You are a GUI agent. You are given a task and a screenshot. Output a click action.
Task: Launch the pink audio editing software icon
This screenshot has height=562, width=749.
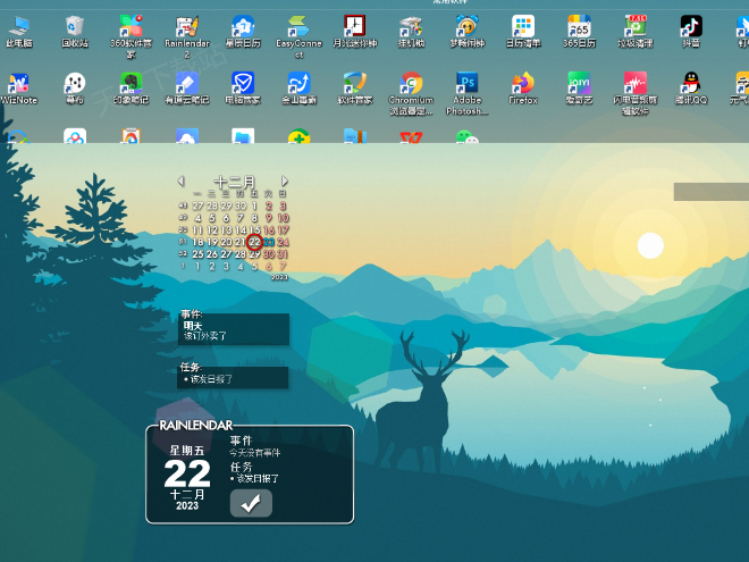tap(635, 94)
